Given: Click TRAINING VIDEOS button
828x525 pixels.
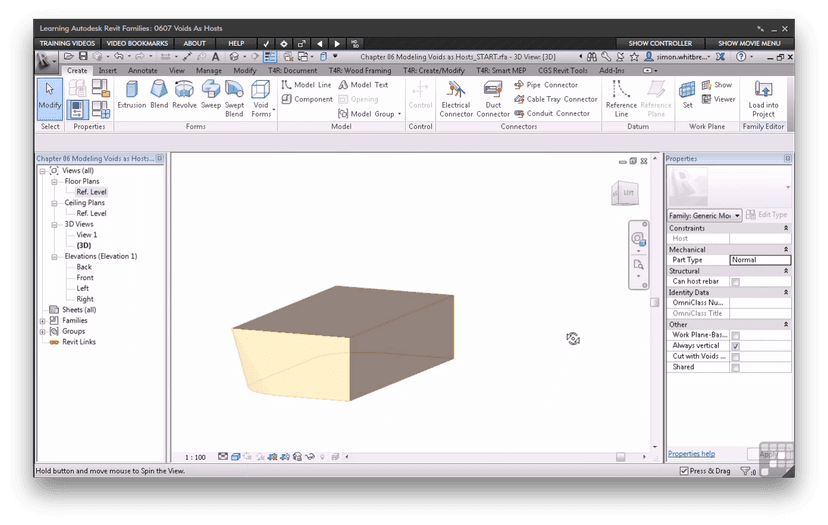Looking at the screenshot, I should tap(67, 43).
